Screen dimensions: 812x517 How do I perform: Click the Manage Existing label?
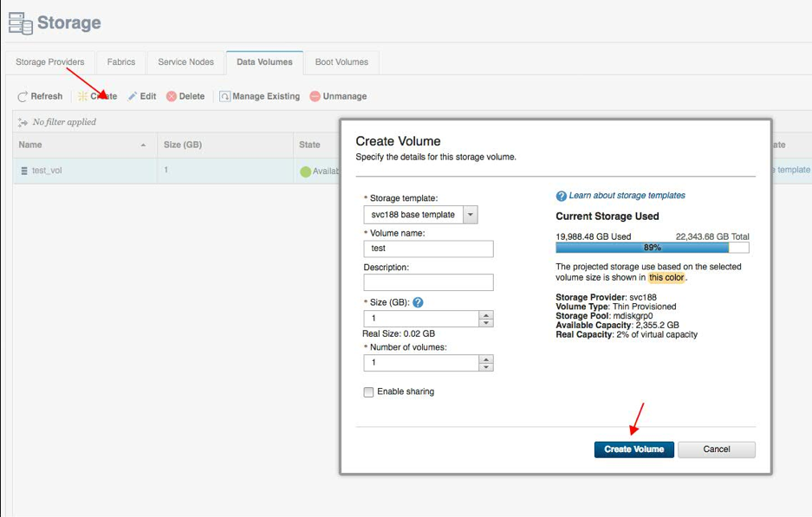[266, 96]
